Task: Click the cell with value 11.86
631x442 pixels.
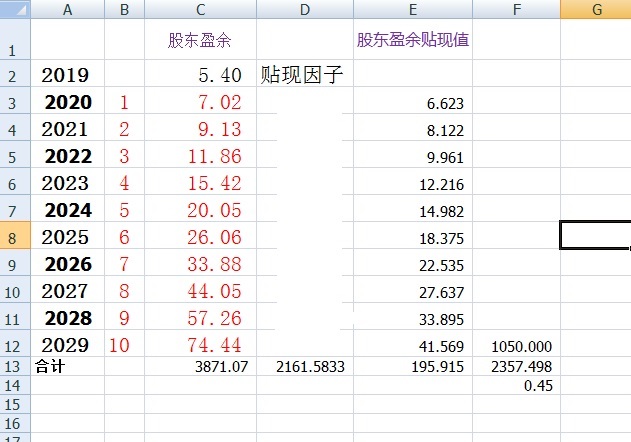Action: [x=200, y=154]
